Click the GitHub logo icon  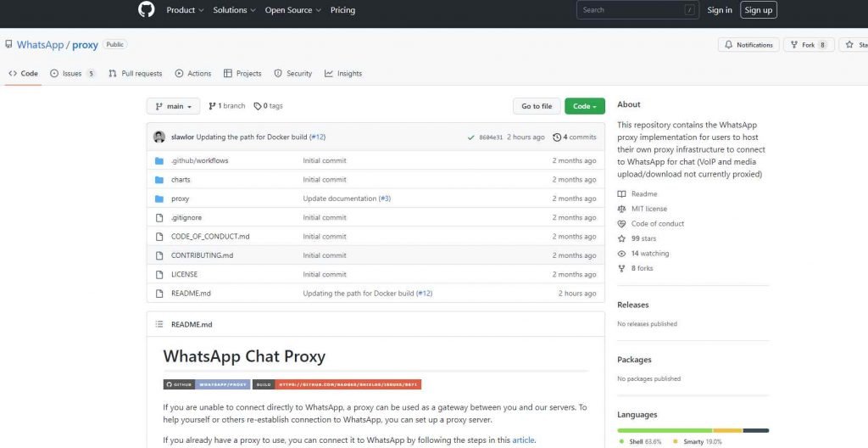coord(147,10)
